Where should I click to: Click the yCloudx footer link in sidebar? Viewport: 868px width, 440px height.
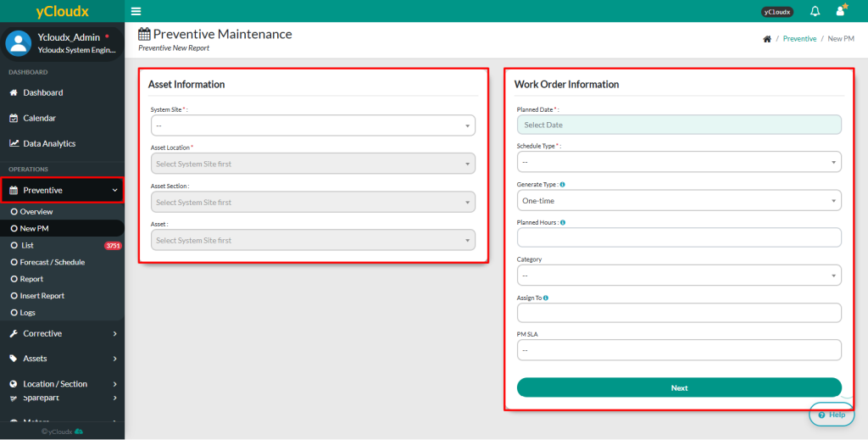tap(62, 432)
